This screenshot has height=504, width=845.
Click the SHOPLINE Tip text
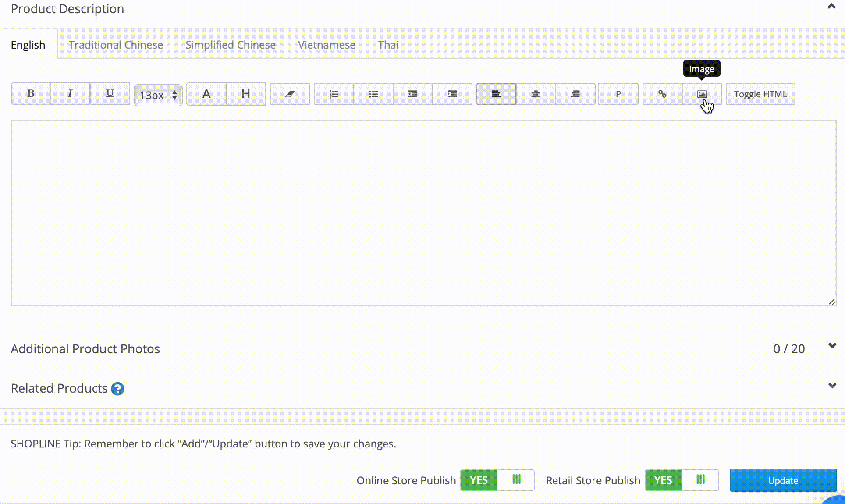click(203, 444)
